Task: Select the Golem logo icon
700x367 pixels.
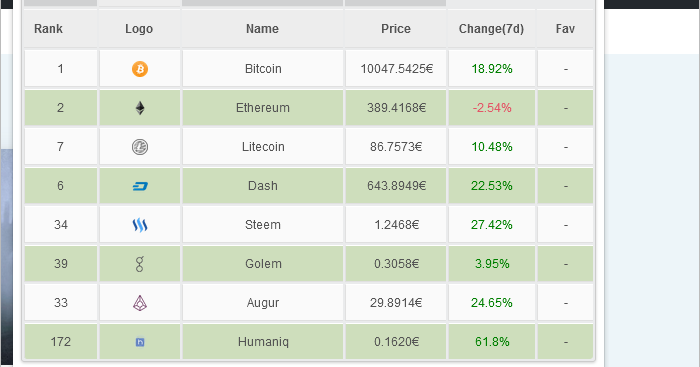Action: tap(140, 264)
